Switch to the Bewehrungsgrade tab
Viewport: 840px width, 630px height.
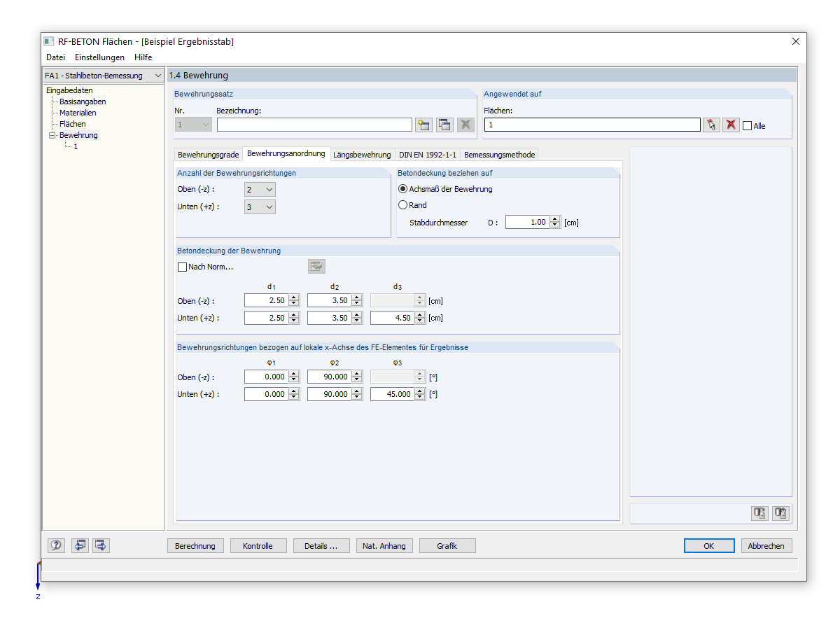pos(209,155)
